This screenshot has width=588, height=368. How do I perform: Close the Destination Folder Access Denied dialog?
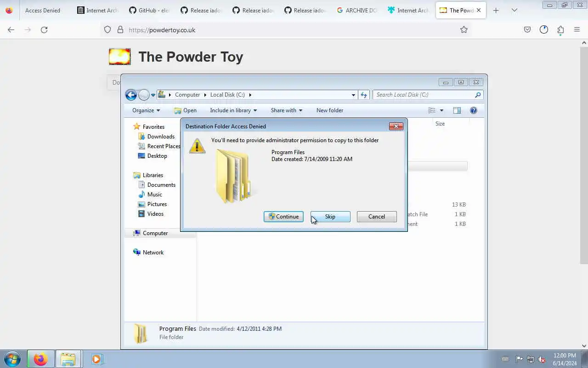click(396, 126)
